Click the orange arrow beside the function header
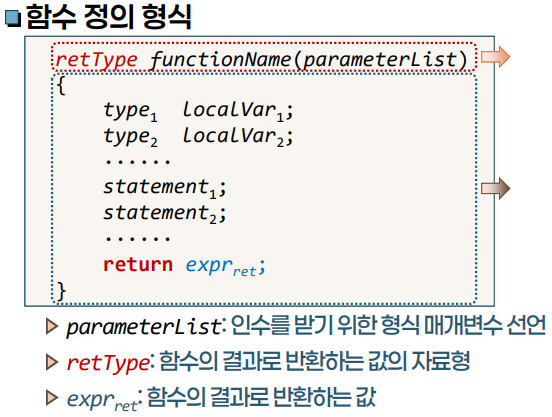 [495, 56]
